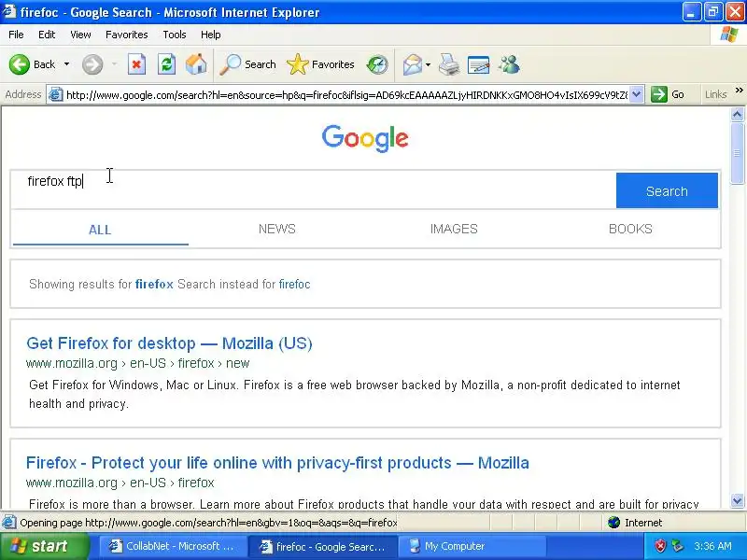Search instead for firefoc link
This screenshot has height=560, width=747.
click(294, 285)
